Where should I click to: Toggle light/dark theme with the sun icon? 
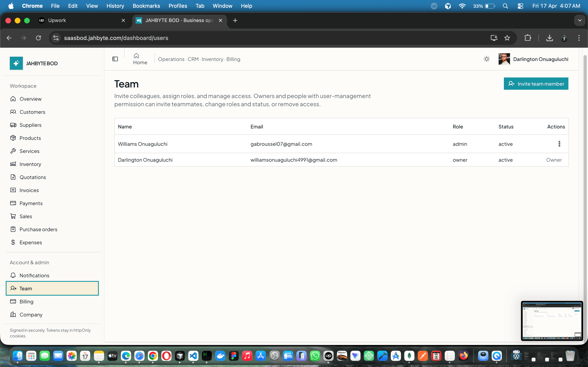pos(487,59)
